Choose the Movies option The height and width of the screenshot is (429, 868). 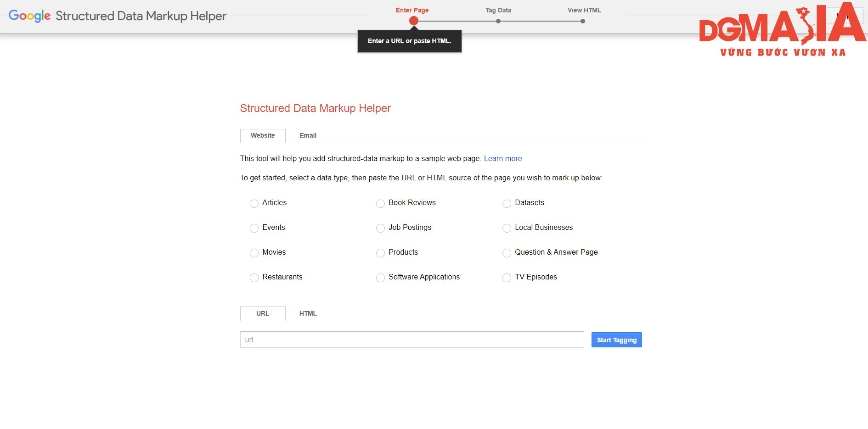[x=254, y=253]
